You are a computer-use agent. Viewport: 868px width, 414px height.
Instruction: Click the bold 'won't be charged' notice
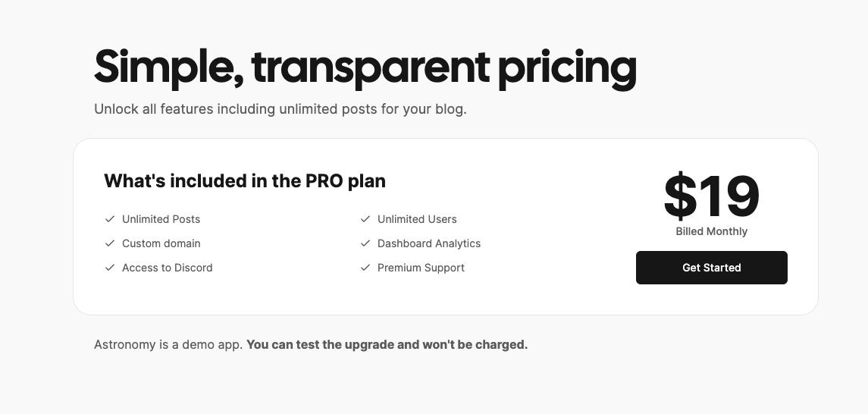tap(387, 344)
